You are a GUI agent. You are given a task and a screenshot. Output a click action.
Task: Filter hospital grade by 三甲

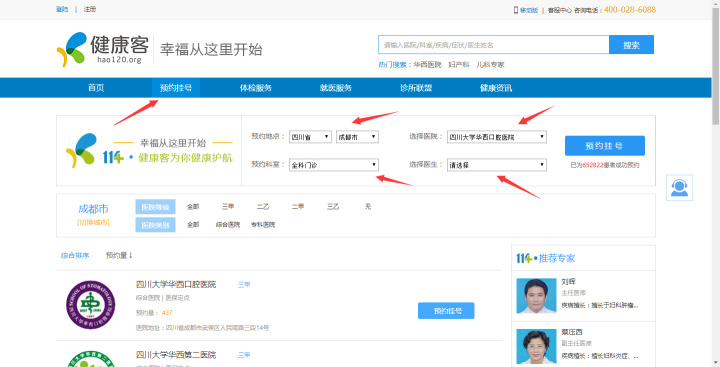[x=228, y=207]
